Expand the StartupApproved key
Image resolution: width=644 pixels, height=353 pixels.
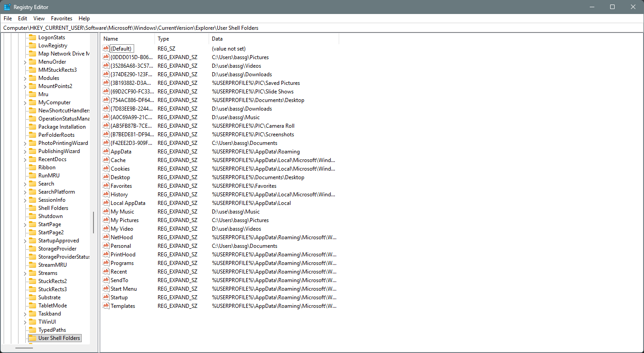pyautogui.click(x=25, y=241)
